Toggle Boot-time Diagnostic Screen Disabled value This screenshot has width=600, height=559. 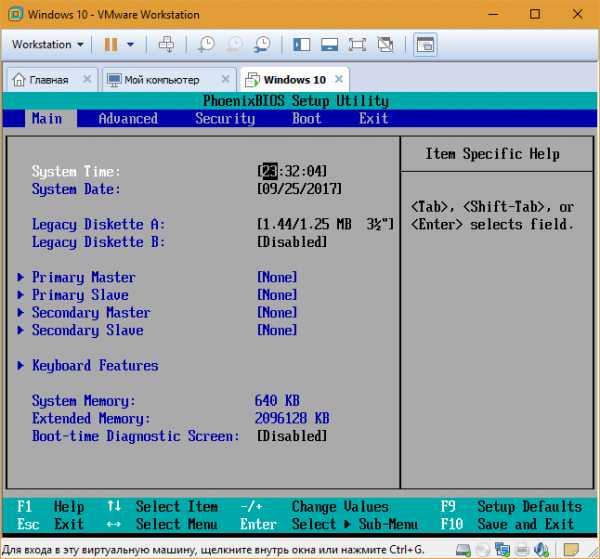click(292, 436)
